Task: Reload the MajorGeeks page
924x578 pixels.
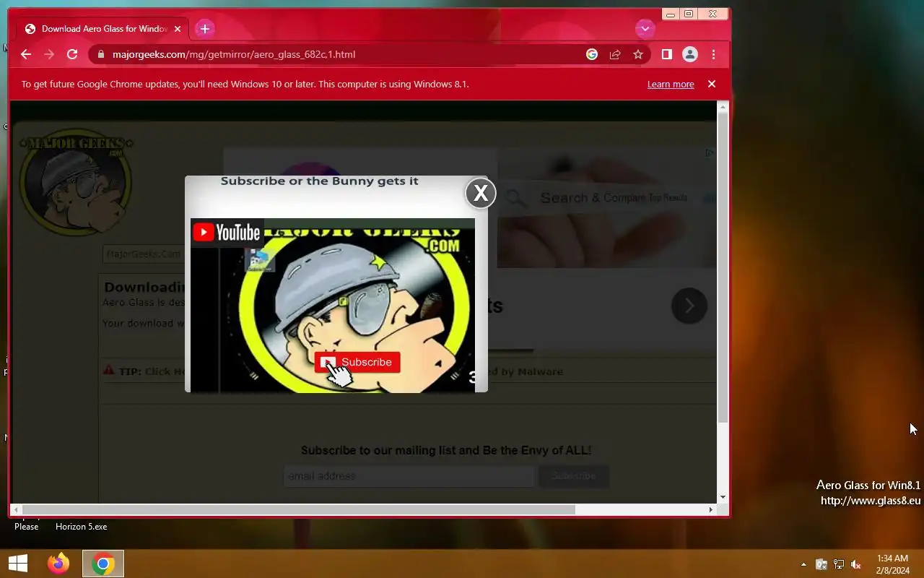Action: tap(72, 54)
